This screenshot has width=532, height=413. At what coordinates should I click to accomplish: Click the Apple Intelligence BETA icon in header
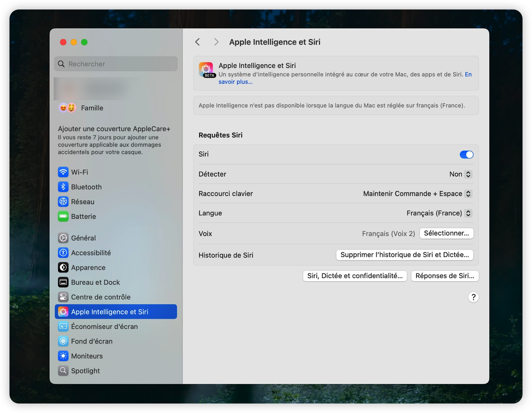(x=207, y=70)
